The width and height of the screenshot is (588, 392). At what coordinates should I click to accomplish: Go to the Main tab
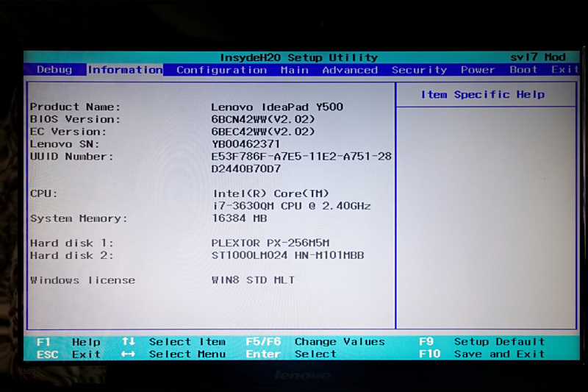point(295,70)
